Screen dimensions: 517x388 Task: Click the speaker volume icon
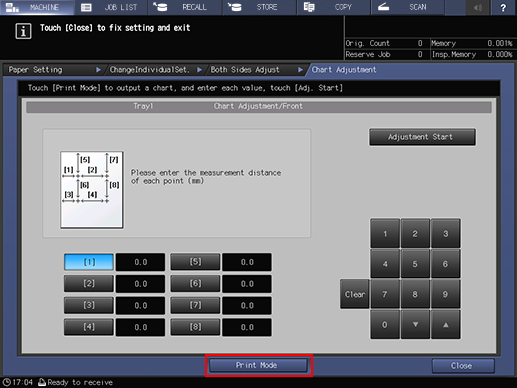coord(478,7)
